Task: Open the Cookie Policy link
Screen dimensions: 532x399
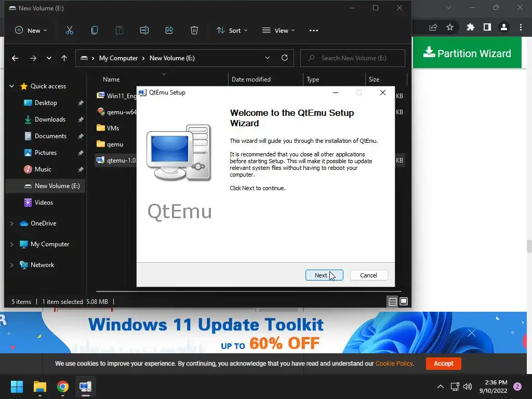Action: pos(394,363)
